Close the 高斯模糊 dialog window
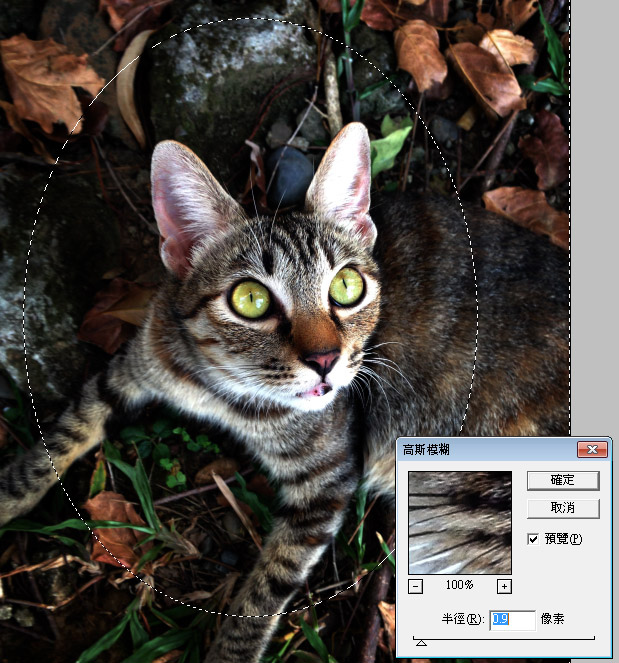Viewport: 619px width, 663px height. pos(592,449)
